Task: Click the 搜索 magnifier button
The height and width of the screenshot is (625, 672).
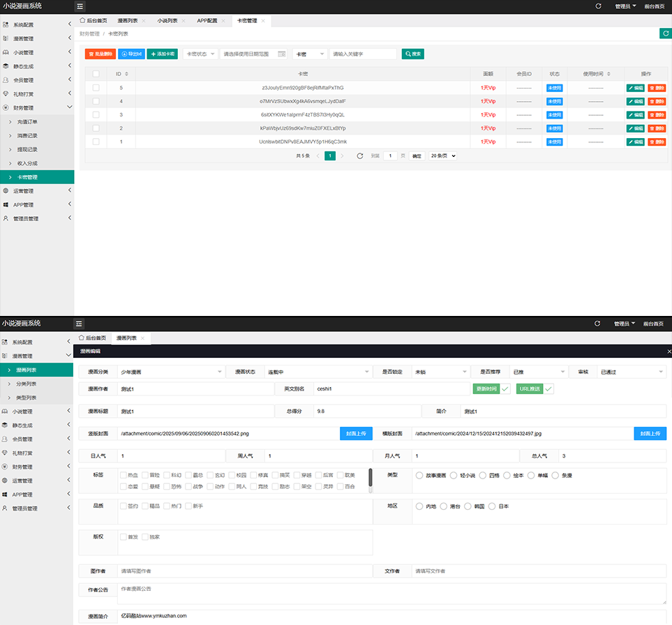Action: coord(412,54)
